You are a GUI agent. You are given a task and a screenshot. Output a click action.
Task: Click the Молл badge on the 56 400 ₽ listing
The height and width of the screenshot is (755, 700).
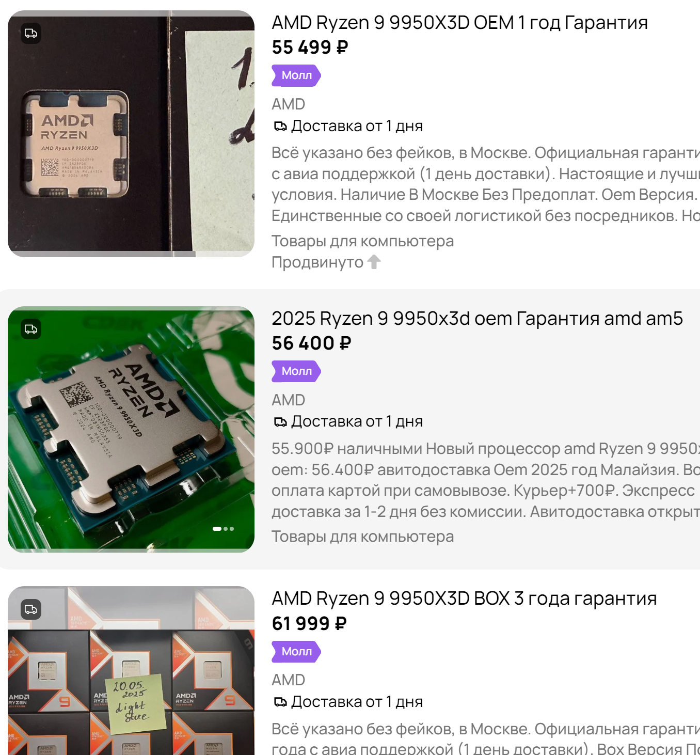pos(296,372)
